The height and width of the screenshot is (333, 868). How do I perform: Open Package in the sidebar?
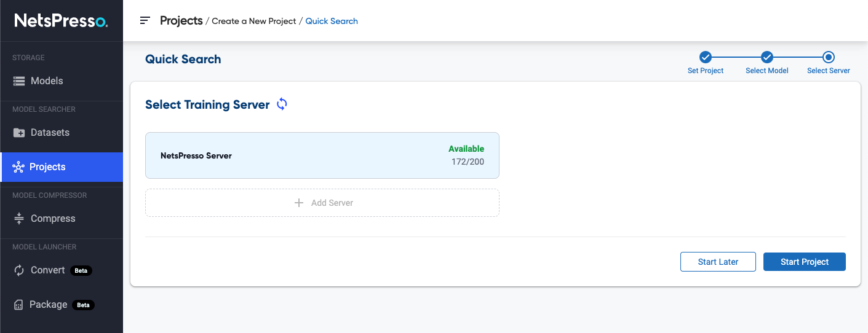tap(62, 305)
